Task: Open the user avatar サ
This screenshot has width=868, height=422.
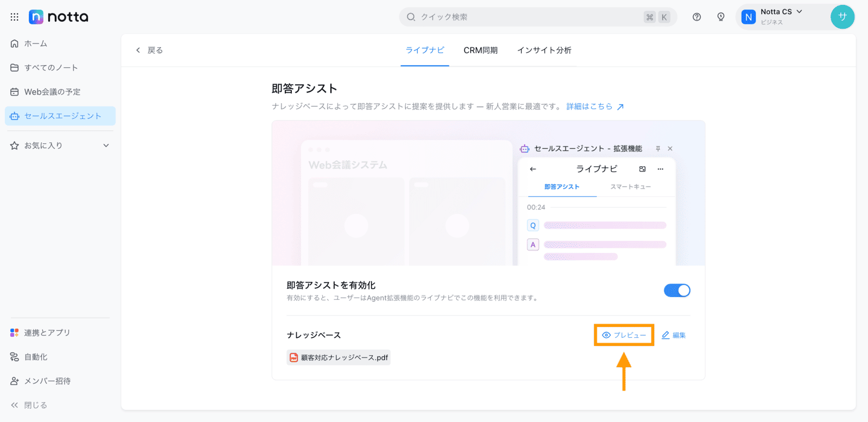Action: [x=843, y=17]
